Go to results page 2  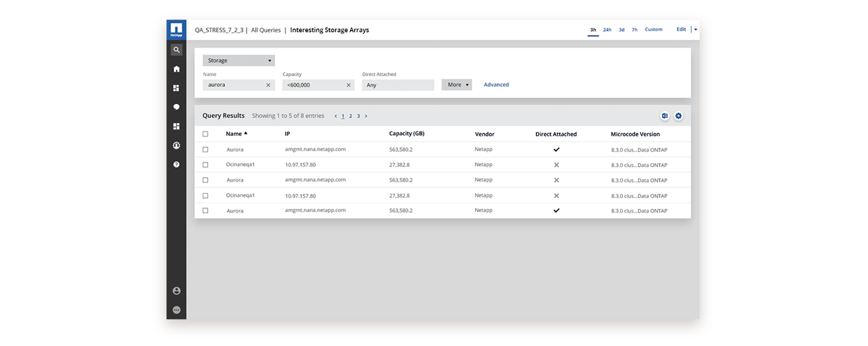[350, 116]
